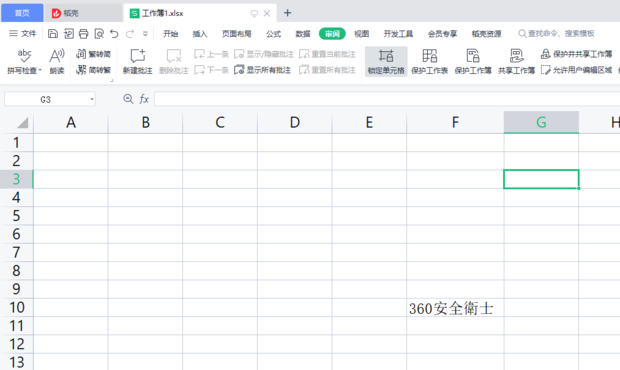The image size is (620, 370).
Task: Click 繁转简 conversion button
Action: pos(93,54)
